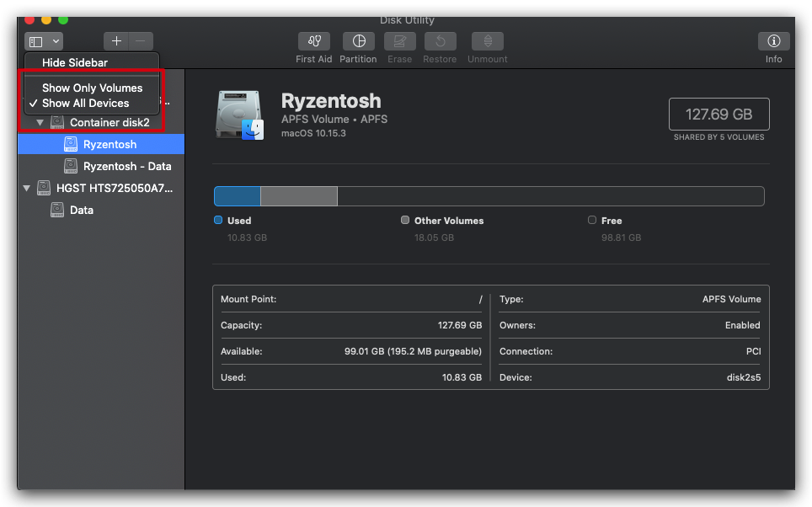The height and width of the screenshot is (507, 812).
Task: Click the "macOS 10.15.3" version text
Action: (313, 133)
